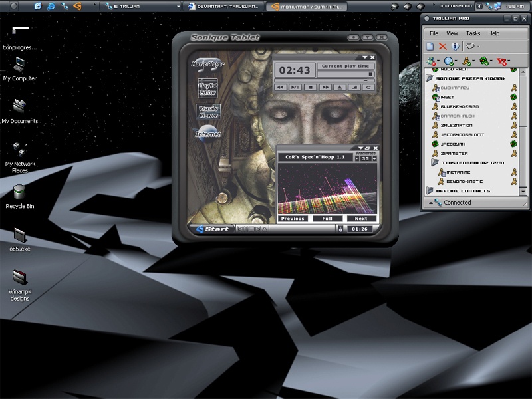Open the View menu in Trillian

(x=452, y=33)
